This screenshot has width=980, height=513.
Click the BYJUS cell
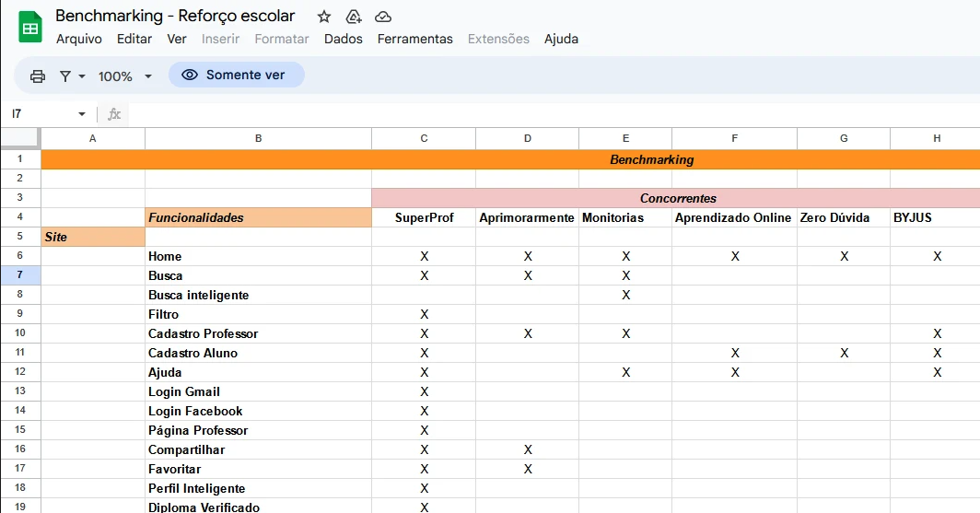(x=936, y=217)
